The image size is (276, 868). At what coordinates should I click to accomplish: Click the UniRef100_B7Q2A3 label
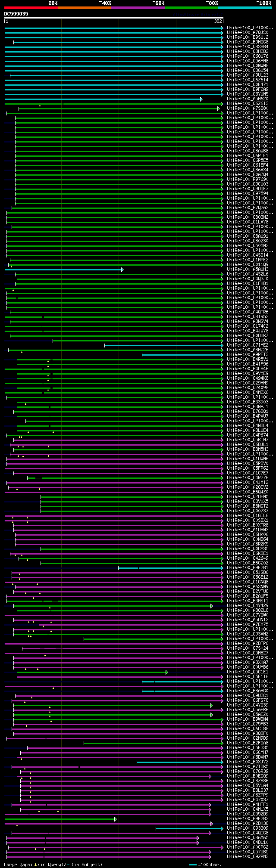[x=248, y=208]
